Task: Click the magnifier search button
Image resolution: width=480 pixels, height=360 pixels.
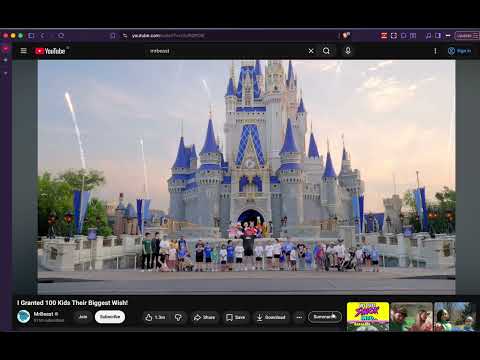Action: [326, 51]
